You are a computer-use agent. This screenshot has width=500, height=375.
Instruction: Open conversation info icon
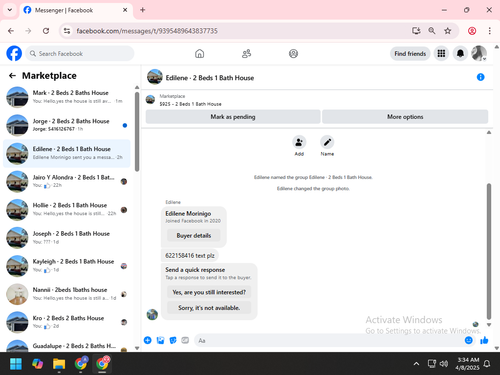coord(480,77)
